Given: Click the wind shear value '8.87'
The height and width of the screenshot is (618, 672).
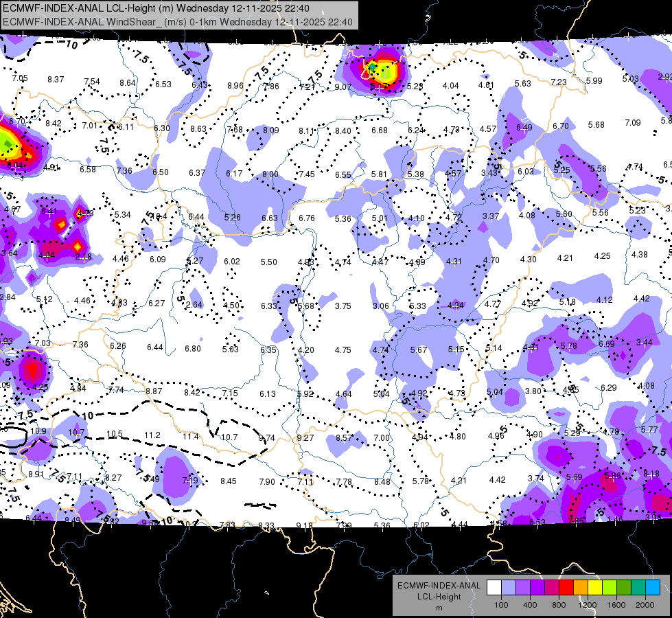Looking at the screenshot, I should (x=154, y=391).
